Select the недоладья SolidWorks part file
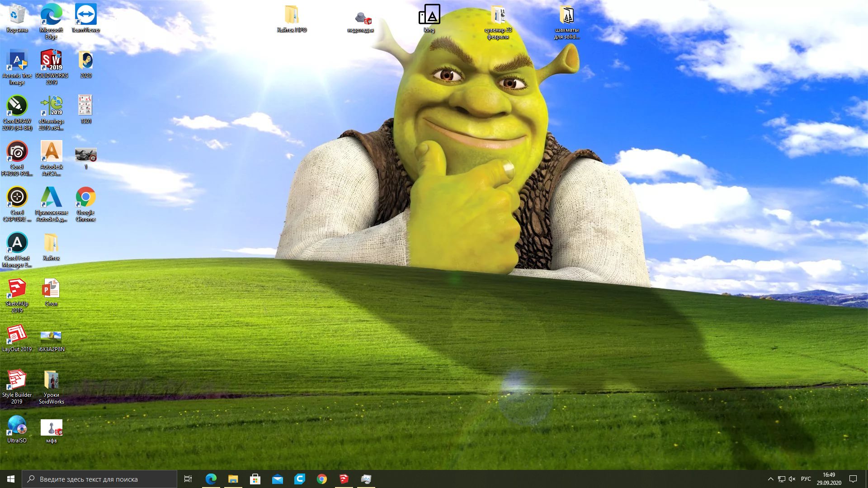 coord(360,22)
